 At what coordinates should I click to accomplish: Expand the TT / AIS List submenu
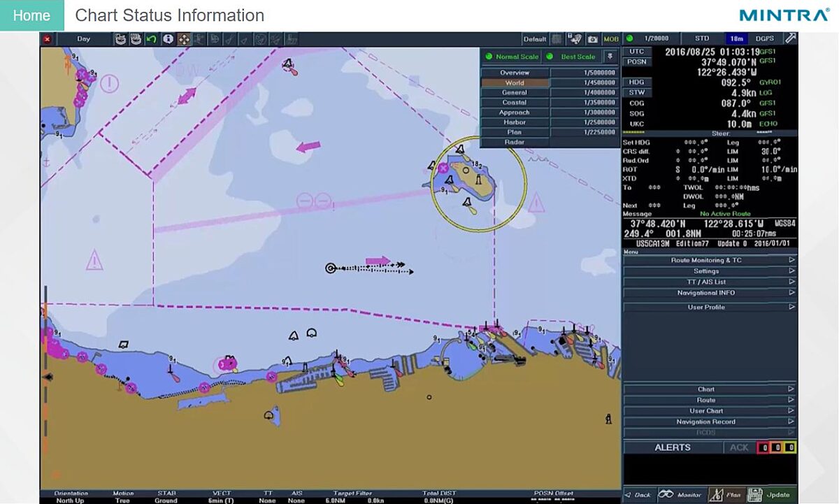tap(710, 282)
